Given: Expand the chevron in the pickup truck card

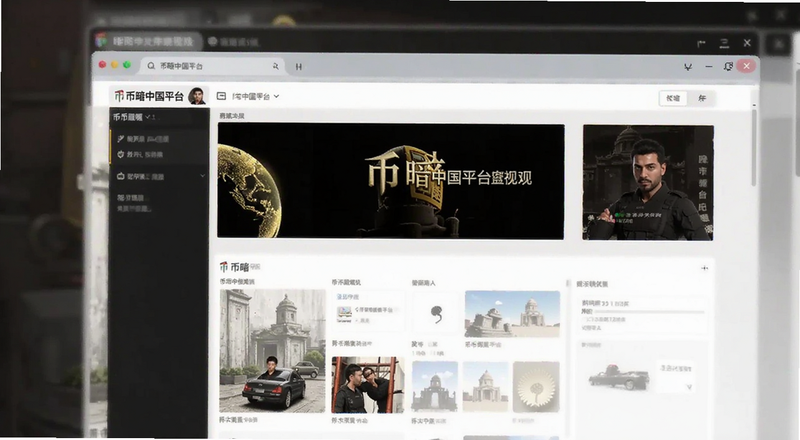Looking at the screenshot, I should tap(690, 387).
